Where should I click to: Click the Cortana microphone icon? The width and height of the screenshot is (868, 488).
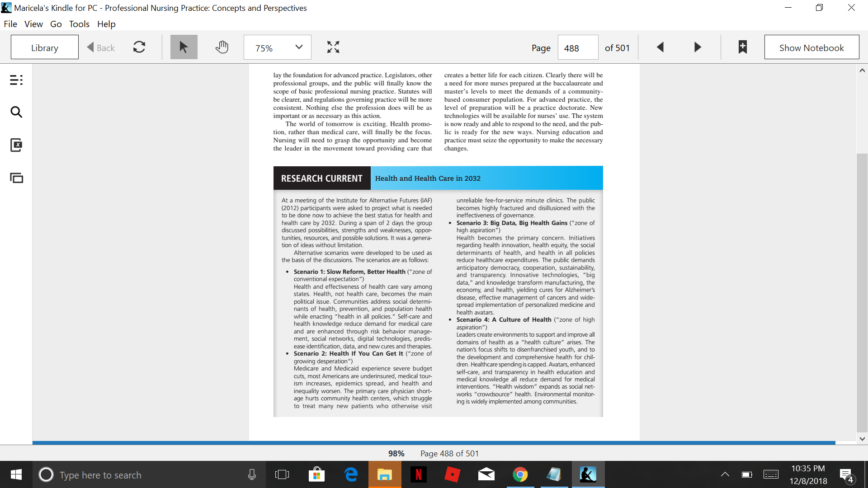pos(252,474)
